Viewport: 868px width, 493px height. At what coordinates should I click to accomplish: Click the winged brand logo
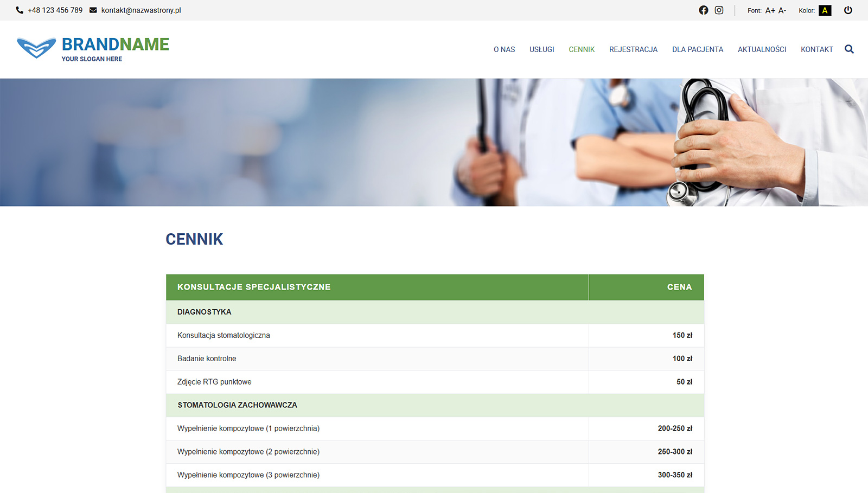pyautogui.click(x=36, y=48)
